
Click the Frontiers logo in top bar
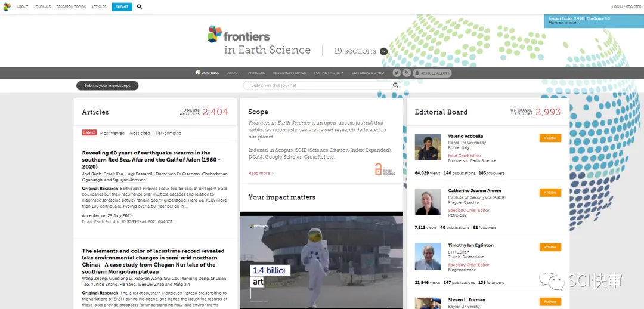7,7
